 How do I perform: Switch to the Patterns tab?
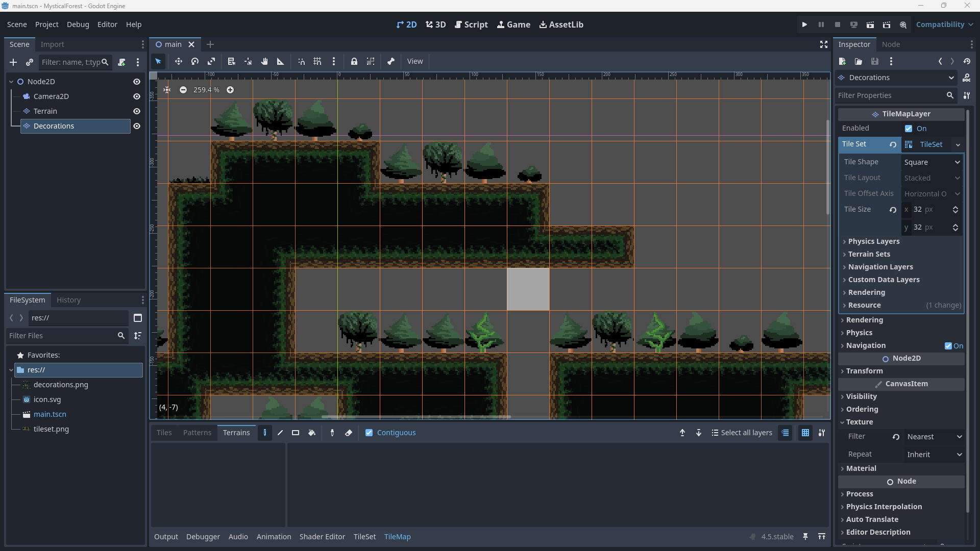[x=197, y=433]
